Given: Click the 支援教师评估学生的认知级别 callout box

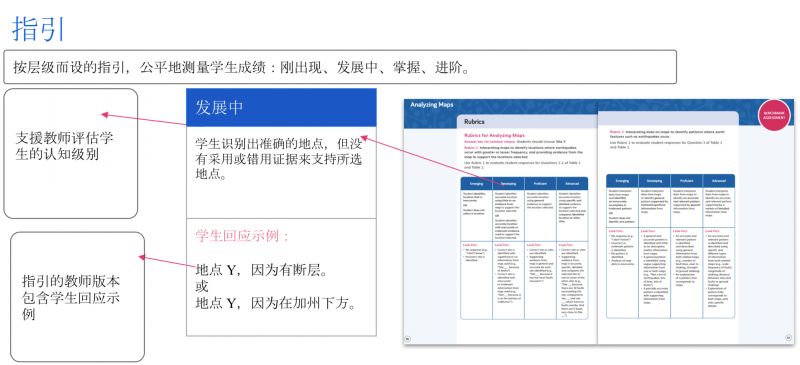Looking at the screenshot, I should pos(70,153).
